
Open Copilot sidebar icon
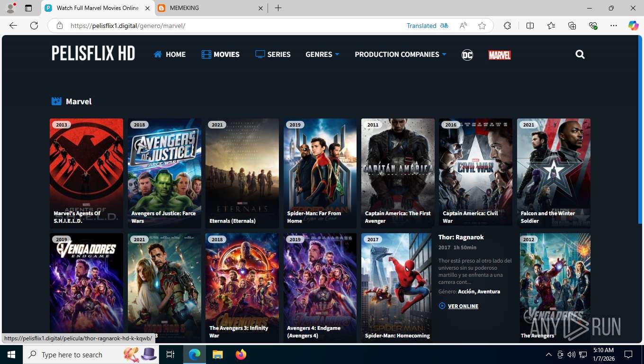point(634,26)
